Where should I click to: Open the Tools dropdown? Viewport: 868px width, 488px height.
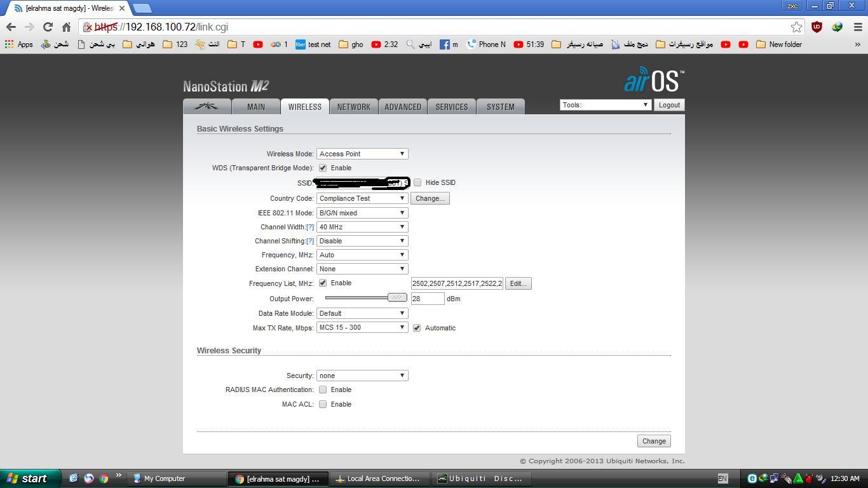click(x=606, y=105)
